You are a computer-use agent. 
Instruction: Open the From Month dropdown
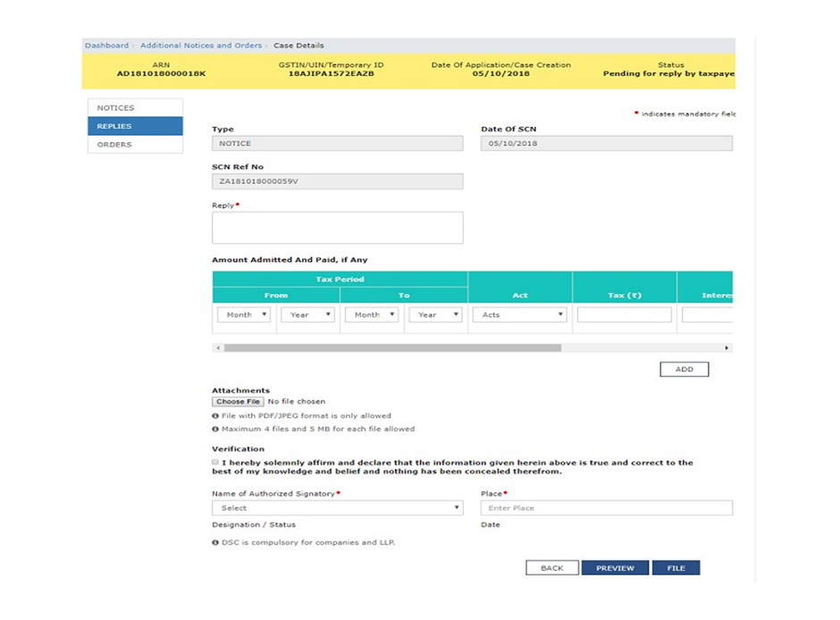point(244,315)
